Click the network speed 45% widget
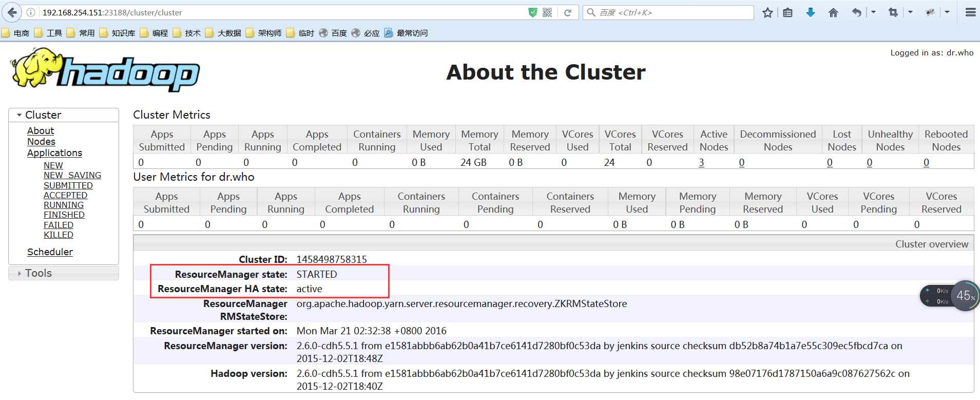 [x=950, y=296]
